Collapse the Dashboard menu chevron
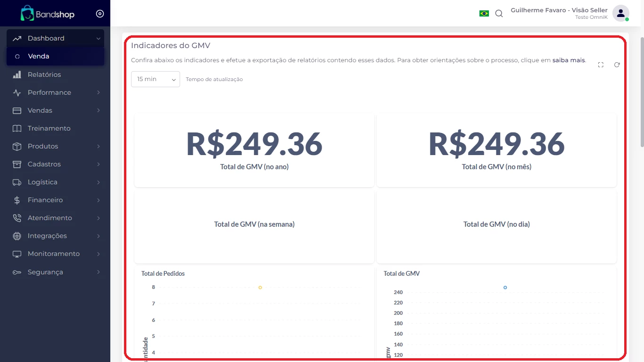Image resolution: width=644 pixels, height=362 pixels. 98,39
